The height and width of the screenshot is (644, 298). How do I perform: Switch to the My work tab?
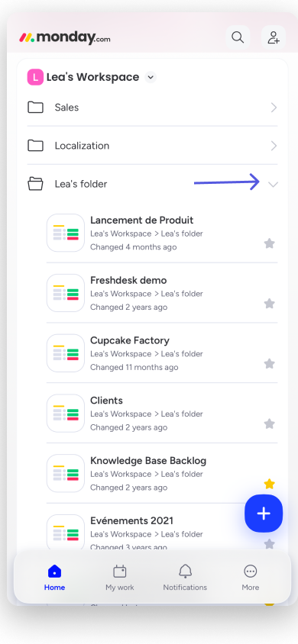[120, 578]
